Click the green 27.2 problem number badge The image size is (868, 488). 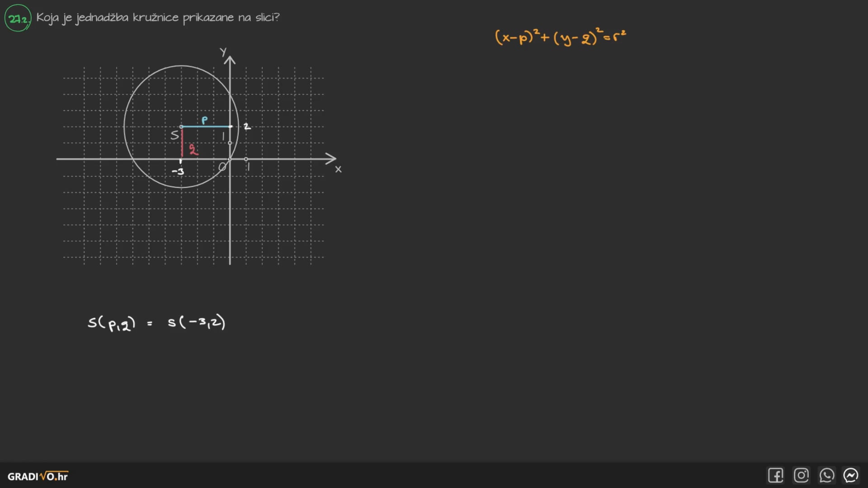click(x=18, y=19)
